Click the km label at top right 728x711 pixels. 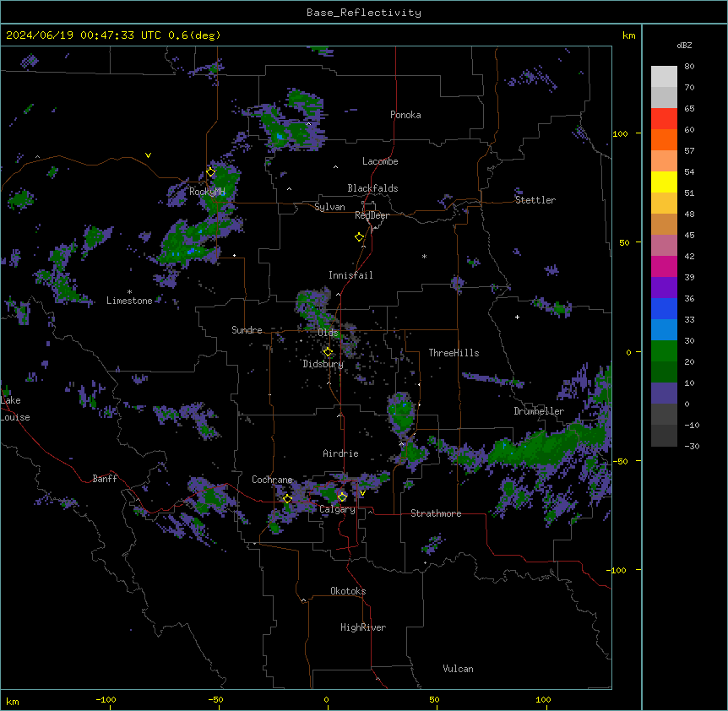(x=628, y=35)
